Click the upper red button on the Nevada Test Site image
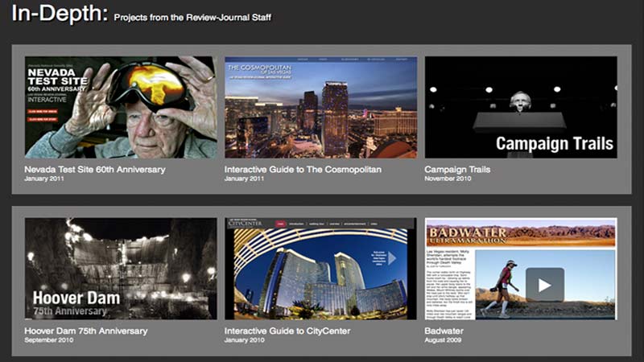This screenshot has height=362, width=644. pos(43,111)
